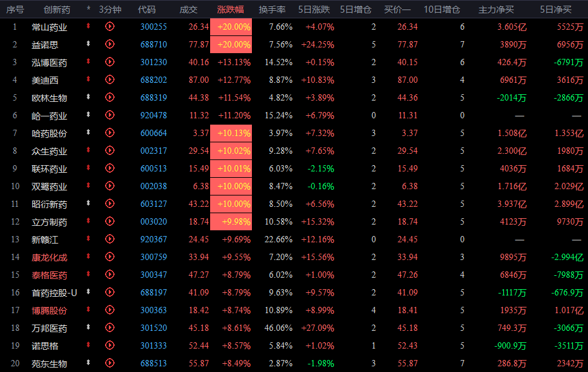Click the highlighted +20.00% cell for 常山药业
Image resolution: width=588 pixels, height=372 pixels.
point(231,27)
